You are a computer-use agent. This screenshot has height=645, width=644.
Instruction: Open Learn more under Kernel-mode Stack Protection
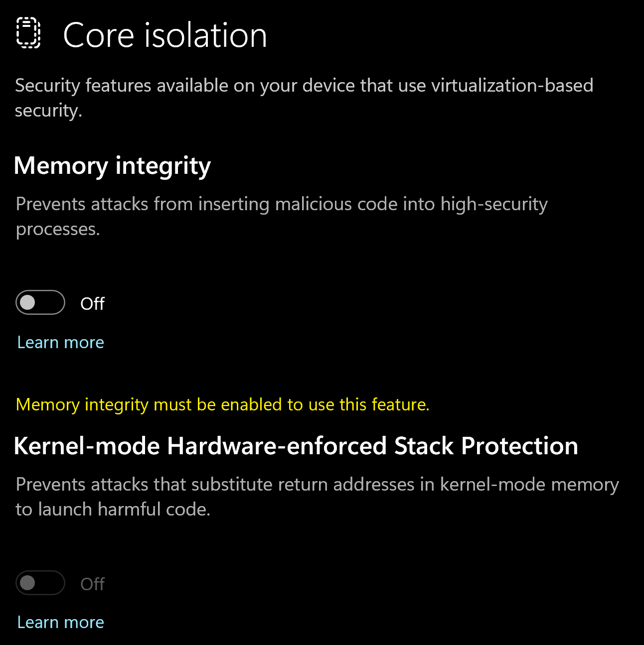click(60, 623)
